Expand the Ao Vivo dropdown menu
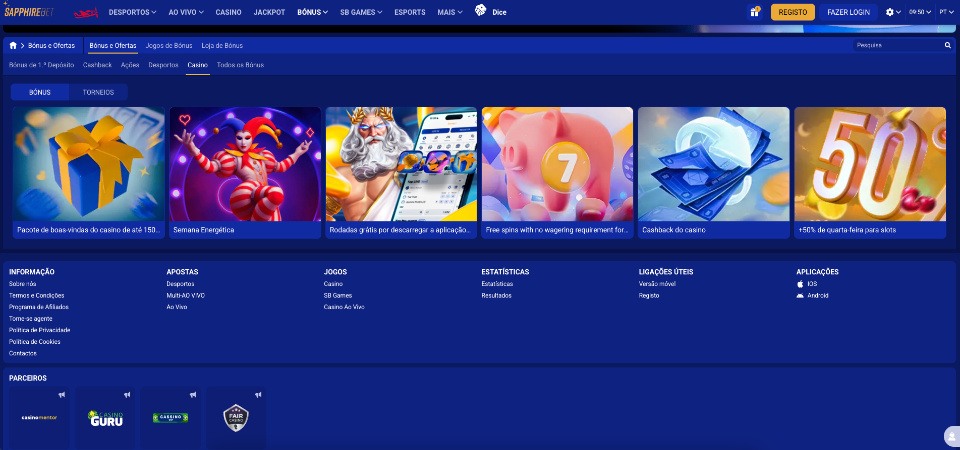This screenshot has height=450, width=960. 186,12
